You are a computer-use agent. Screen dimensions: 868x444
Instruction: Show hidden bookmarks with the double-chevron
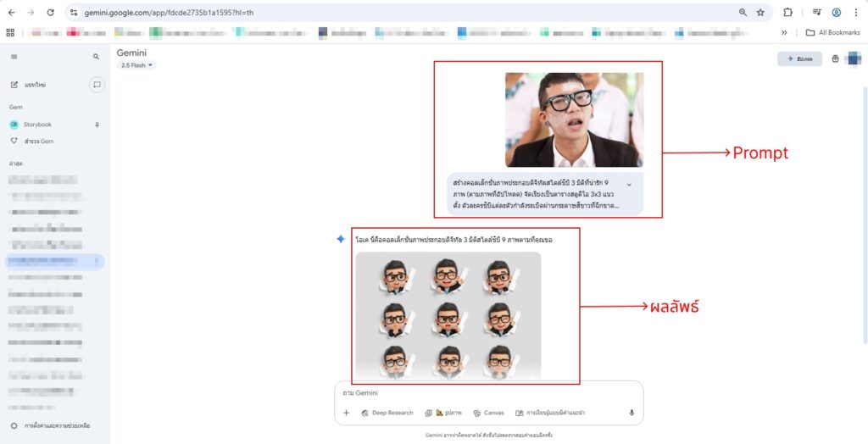pyautogui.click(x=784, y=32)
